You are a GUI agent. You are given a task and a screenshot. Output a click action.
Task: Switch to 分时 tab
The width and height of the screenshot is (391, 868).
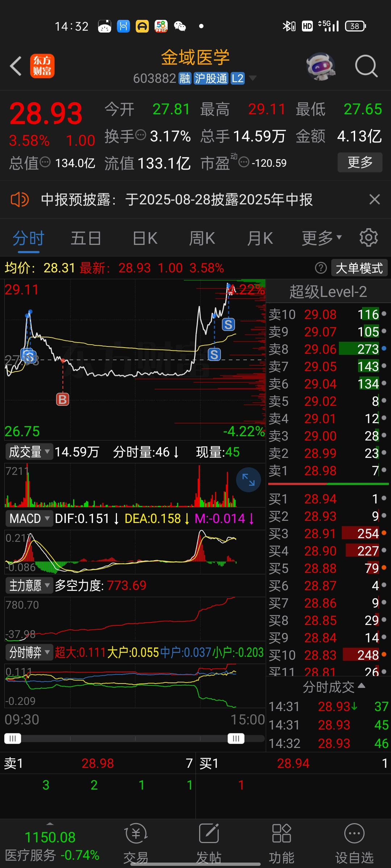coord(28,238)
